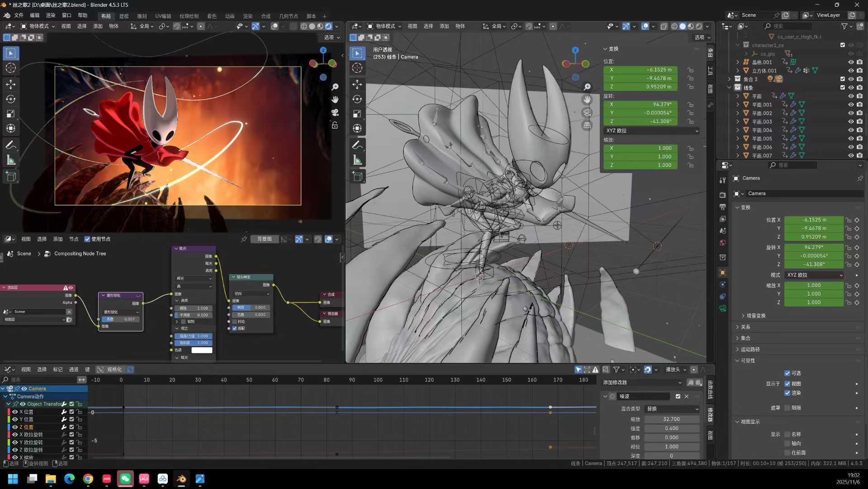Open the Output properties tab icon
The width and height of the screenshot is (868, 489).
(x=723, y=207)
